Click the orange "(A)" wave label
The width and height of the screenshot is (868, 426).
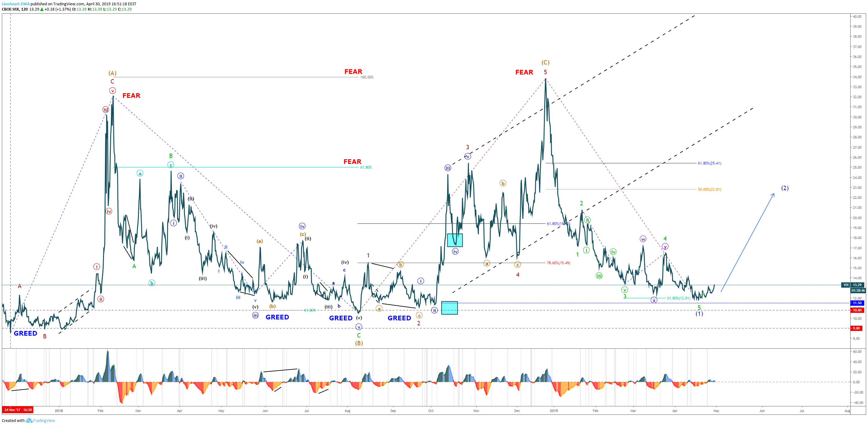pyautogui.click(x=112, y=73)
